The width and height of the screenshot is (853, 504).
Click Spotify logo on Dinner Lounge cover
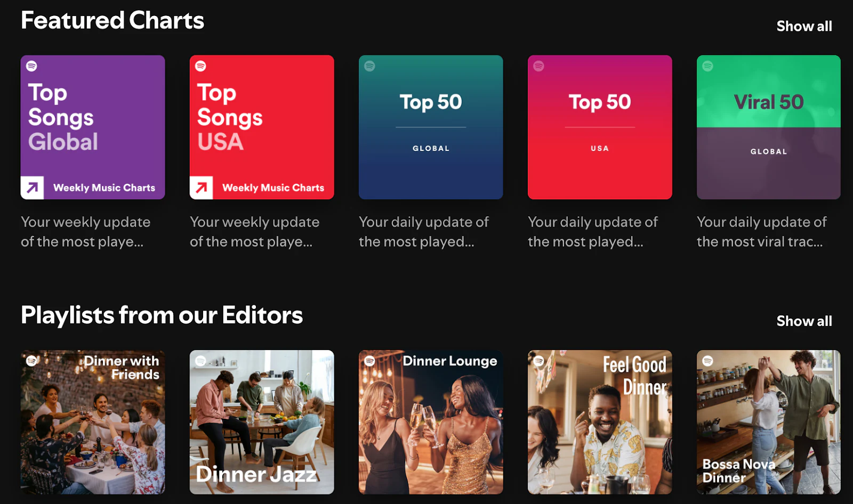pos(369,361)
